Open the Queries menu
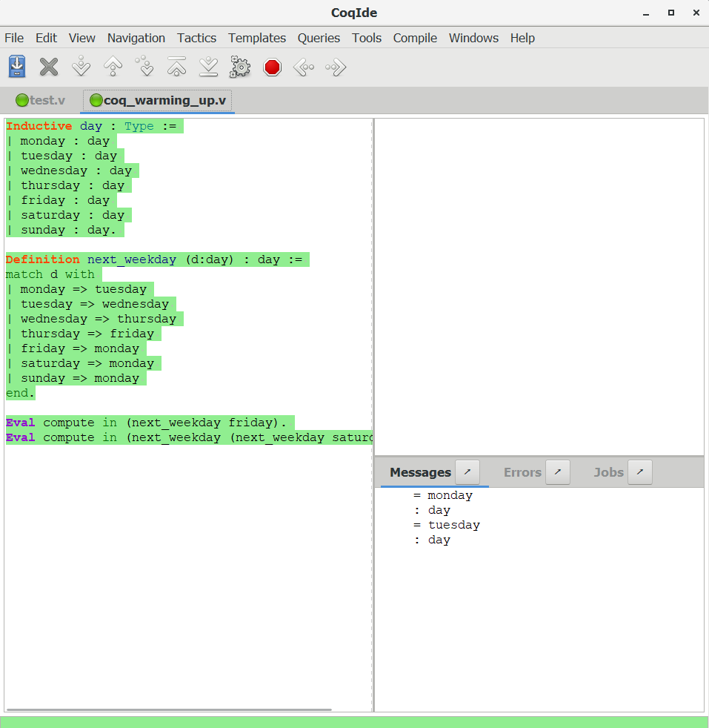Viewport: 709px width, 728px height. pos(319,38)
